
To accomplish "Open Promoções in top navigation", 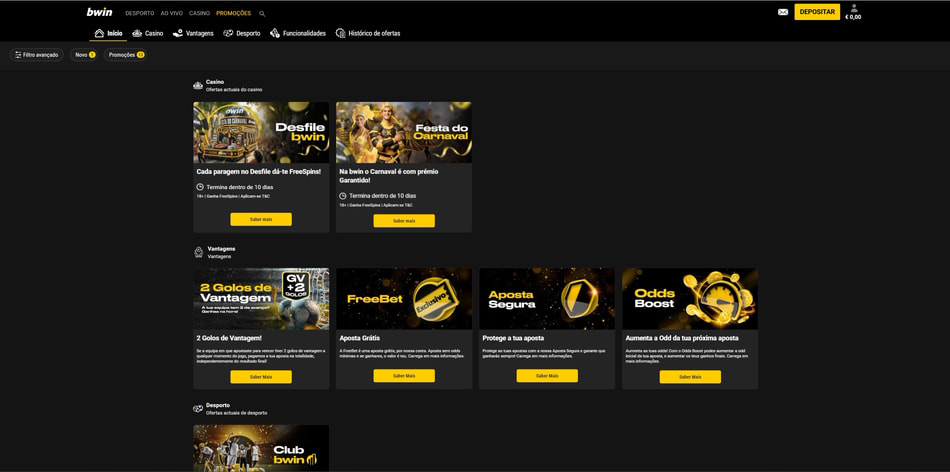I will pyautogui.click(x=233, y=13).
